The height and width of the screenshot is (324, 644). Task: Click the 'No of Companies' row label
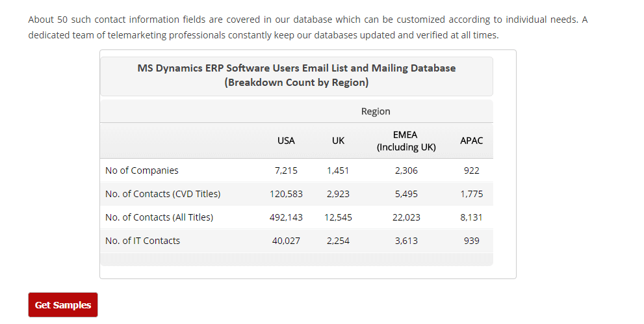pos(142,170)
